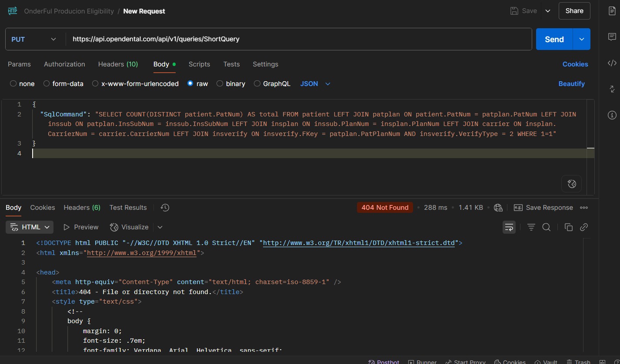Copy the response body to clipboard
Viewport: 620px width, 364px height.
(x=568, y=227)
